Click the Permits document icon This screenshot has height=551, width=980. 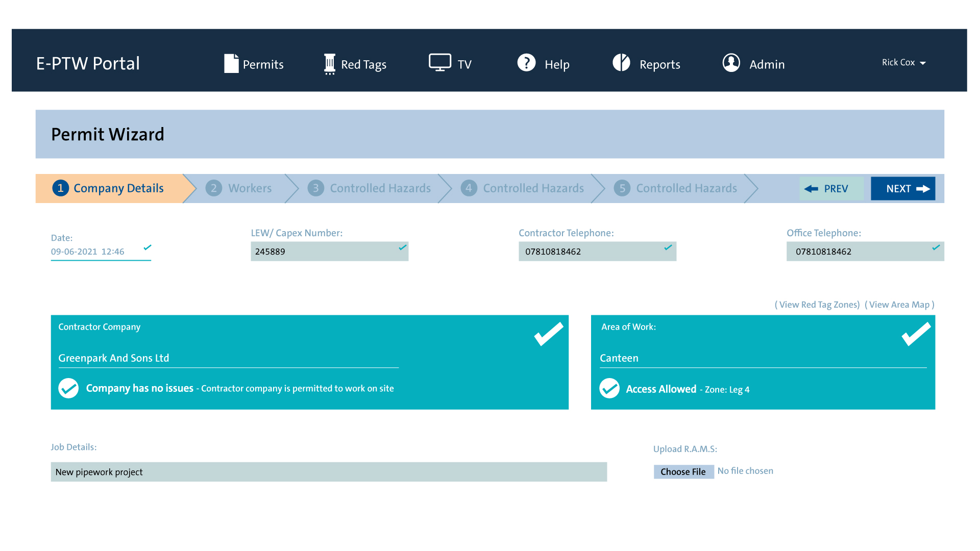tap(231, 63)
